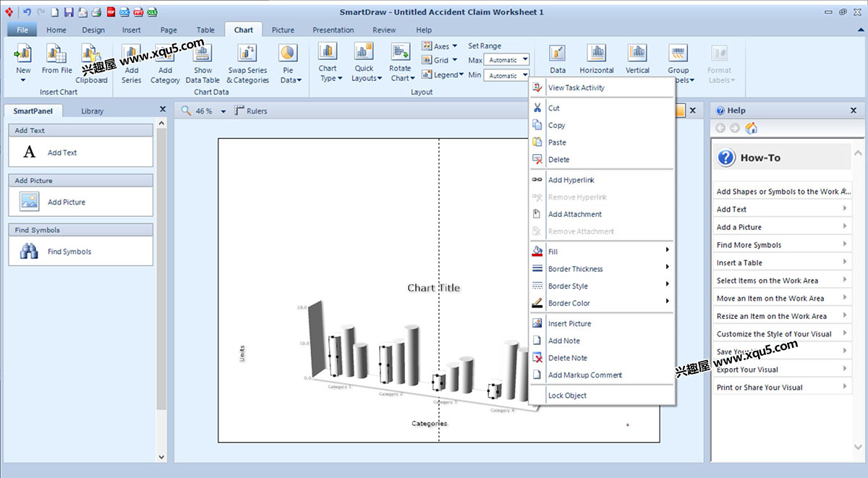Open the New chart dropdown
This screenshot has width=868, height=478.
(x=23, y=80)
